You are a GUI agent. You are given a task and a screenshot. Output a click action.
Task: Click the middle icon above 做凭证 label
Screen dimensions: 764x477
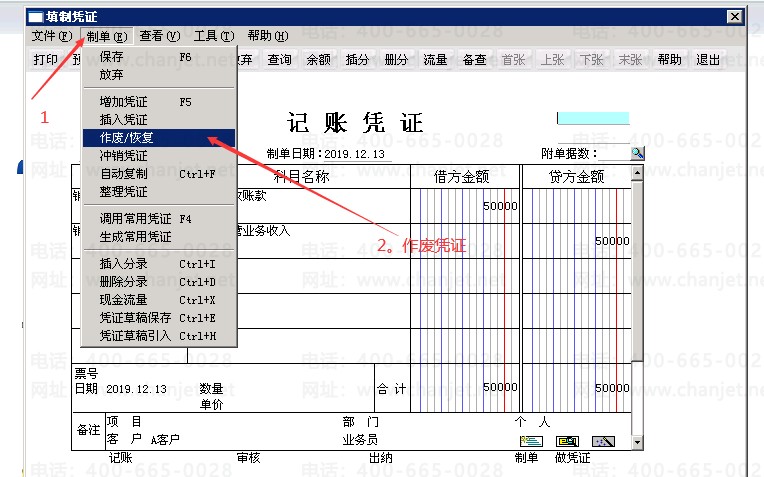568,441
